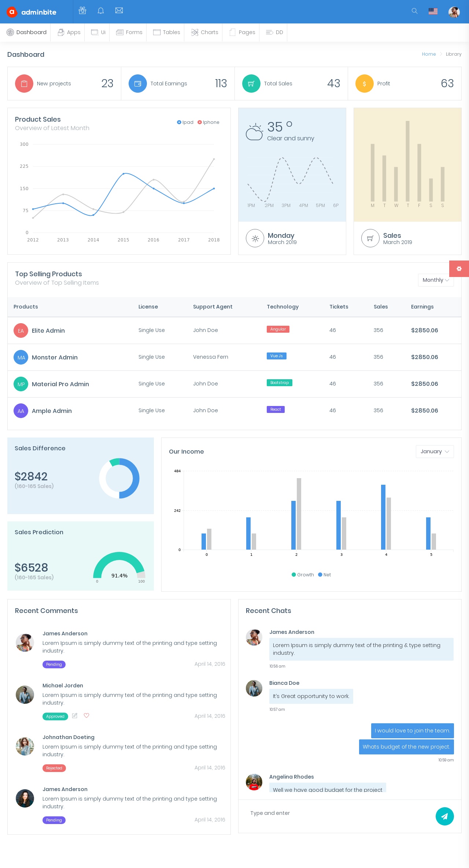This screenshot has height=868, width=469.
Task: Click the Vue Js technology tag
Action: click(277, 356)
